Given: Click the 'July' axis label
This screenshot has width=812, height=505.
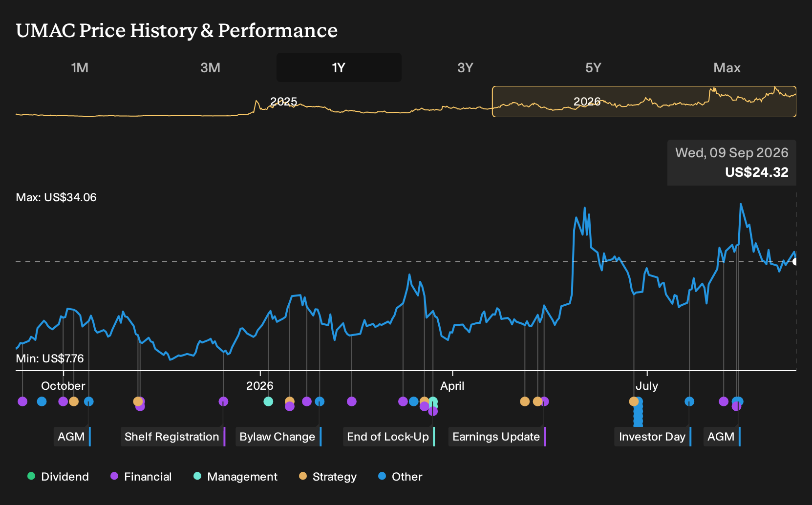Looking at the screenshot, I should point(647,386).
